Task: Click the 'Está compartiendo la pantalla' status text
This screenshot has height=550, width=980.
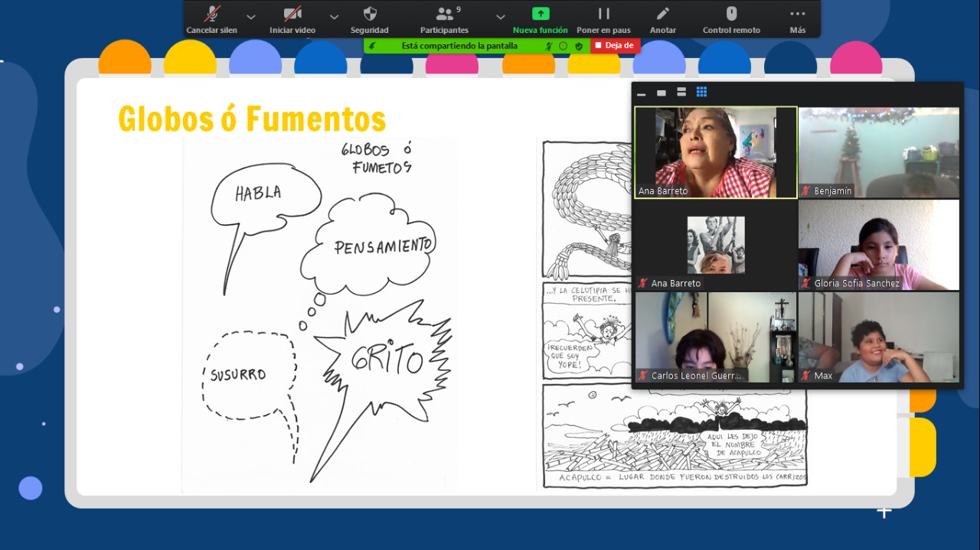Action: pyautogui.click(x=459, y=46)
